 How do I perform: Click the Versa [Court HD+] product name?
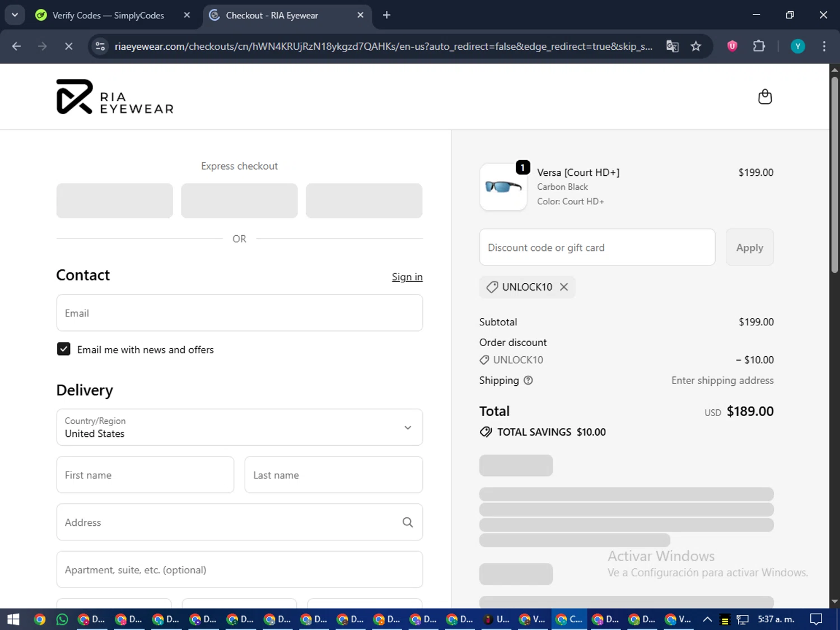click(578, 172)
